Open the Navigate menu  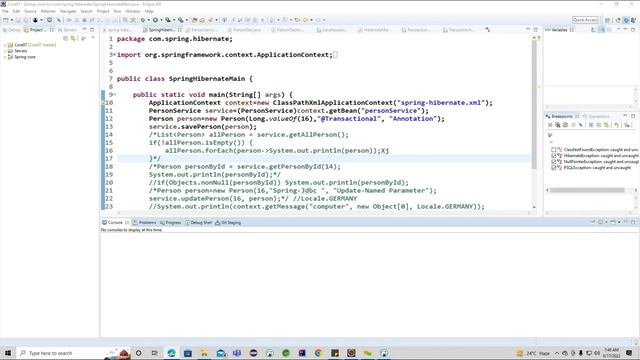click(68, 11)
